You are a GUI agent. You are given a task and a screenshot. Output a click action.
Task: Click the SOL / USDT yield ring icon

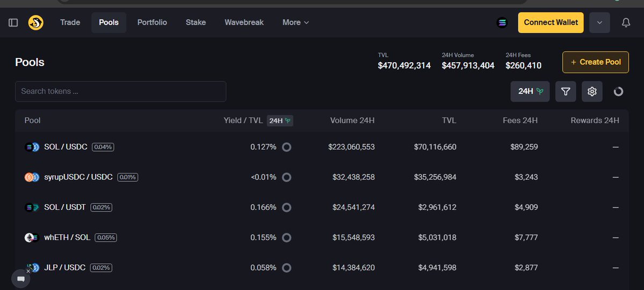coord(287,207)
